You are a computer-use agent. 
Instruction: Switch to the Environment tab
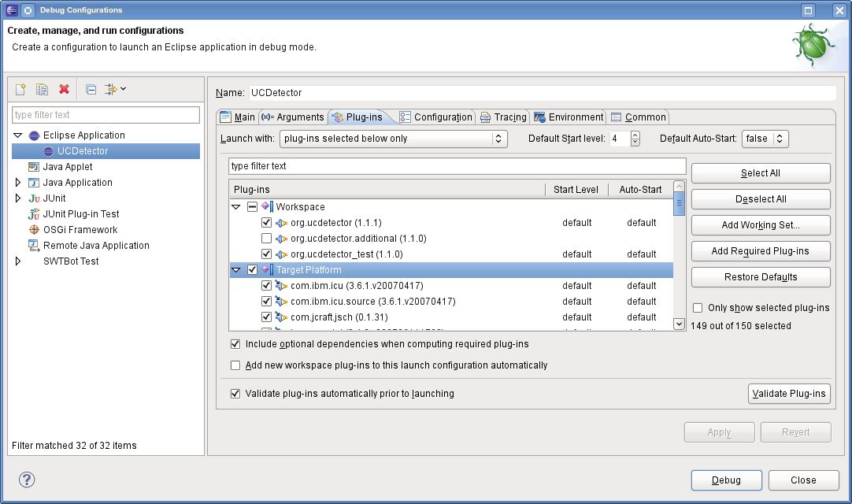tap(569, 117)
